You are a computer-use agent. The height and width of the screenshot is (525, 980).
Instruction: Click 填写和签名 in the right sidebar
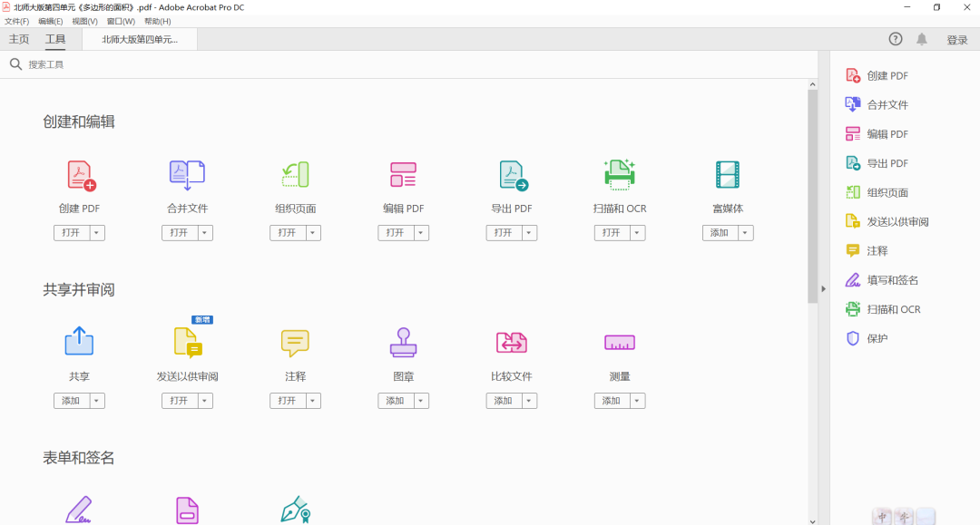tap(882, 280)
